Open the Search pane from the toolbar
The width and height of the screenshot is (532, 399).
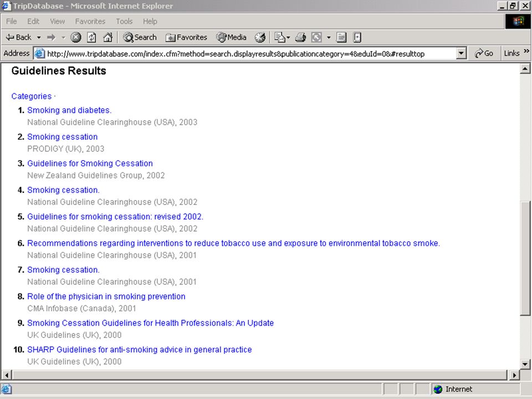coord(140,37)
